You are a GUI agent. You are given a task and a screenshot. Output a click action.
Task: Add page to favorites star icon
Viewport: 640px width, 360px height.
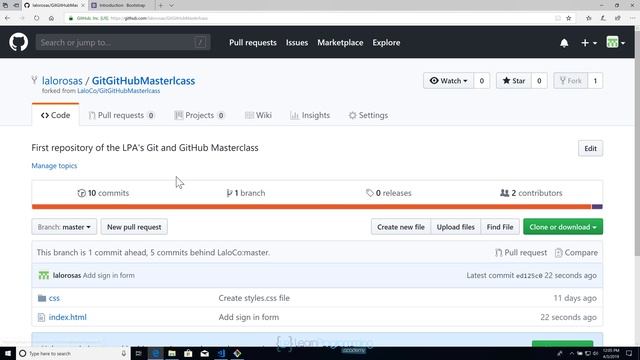pos(569,18)
